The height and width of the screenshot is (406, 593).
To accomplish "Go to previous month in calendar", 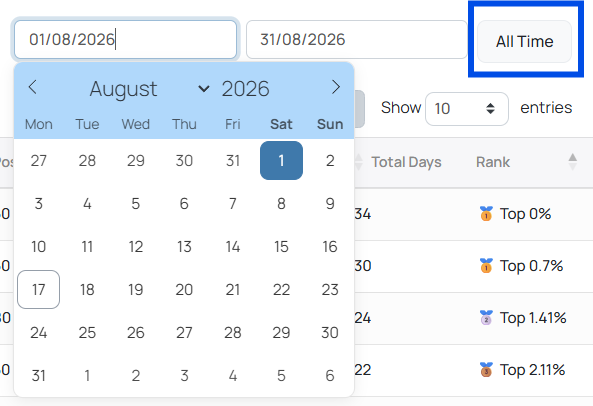I will 33,87.
